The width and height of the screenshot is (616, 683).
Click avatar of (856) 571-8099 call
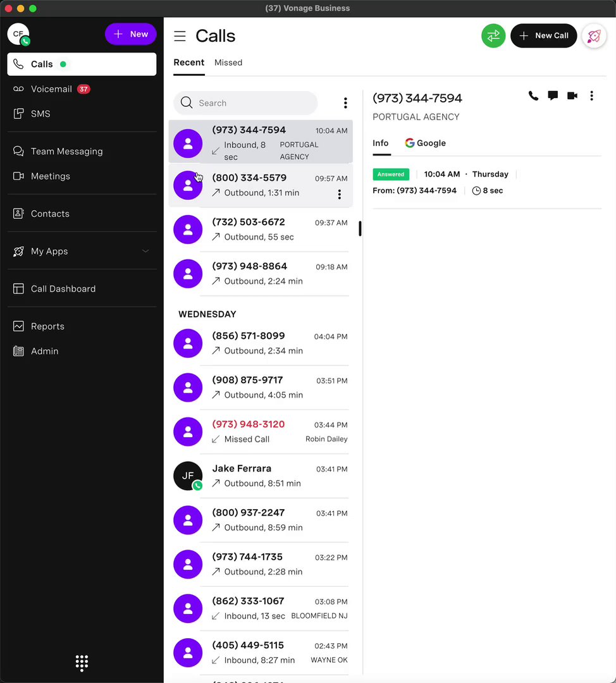[x=188, y=343]
